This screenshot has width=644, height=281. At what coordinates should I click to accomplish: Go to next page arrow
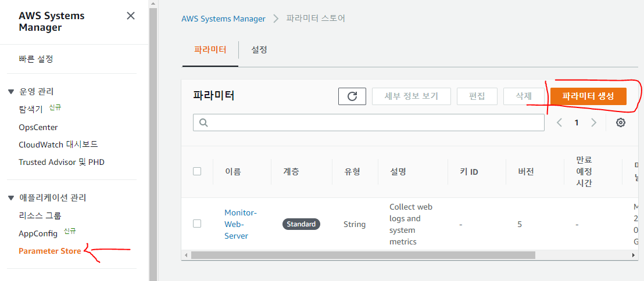[x=593, y=123]
